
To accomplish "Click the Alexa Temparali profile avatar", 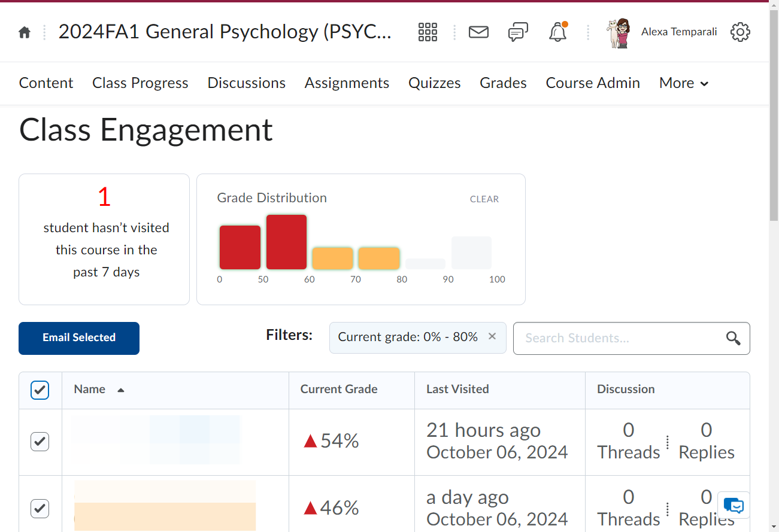I will click(x=619, y=32).
